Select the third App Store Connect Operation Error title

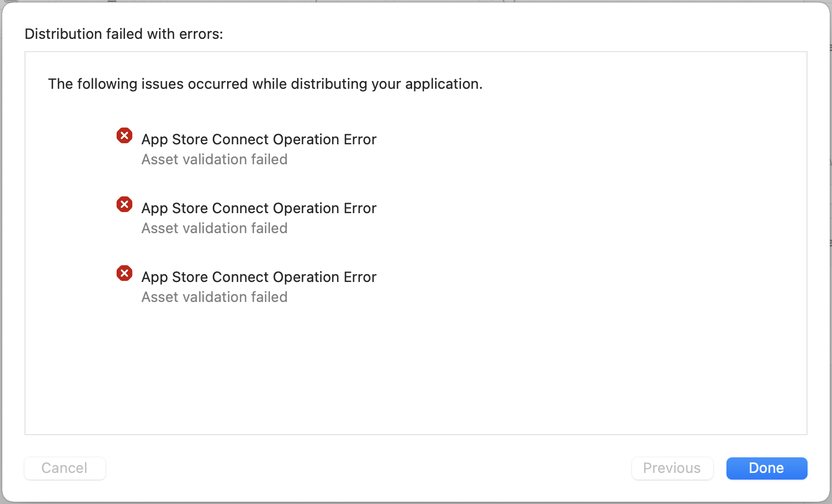(x=259, y=277)
